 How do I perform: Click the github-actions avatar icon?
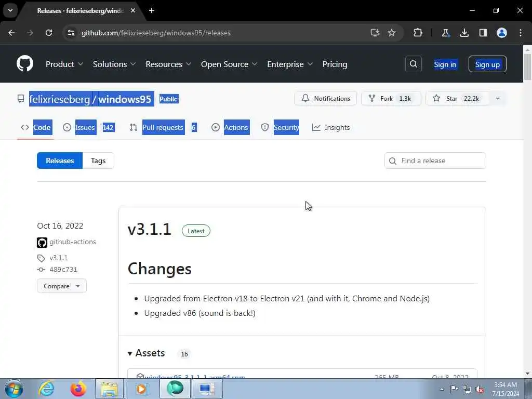(x=42, y=242)
